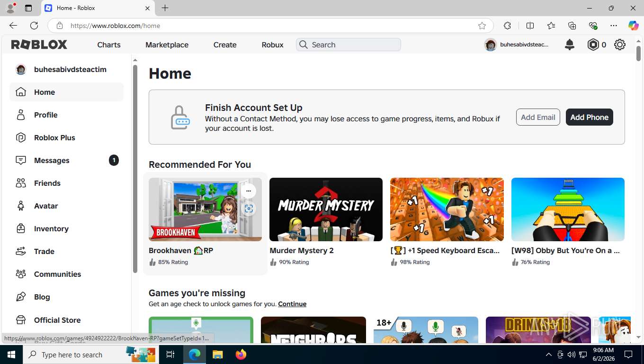Open the Murder Mystery 2 thumbnail
The image size is (644, 364).
click(326, 209)
